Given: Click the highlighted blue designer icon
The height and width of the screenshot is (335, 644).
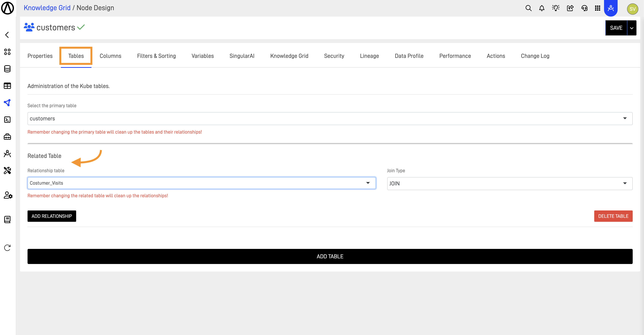Looking at the screenshot, I should 611,8.
